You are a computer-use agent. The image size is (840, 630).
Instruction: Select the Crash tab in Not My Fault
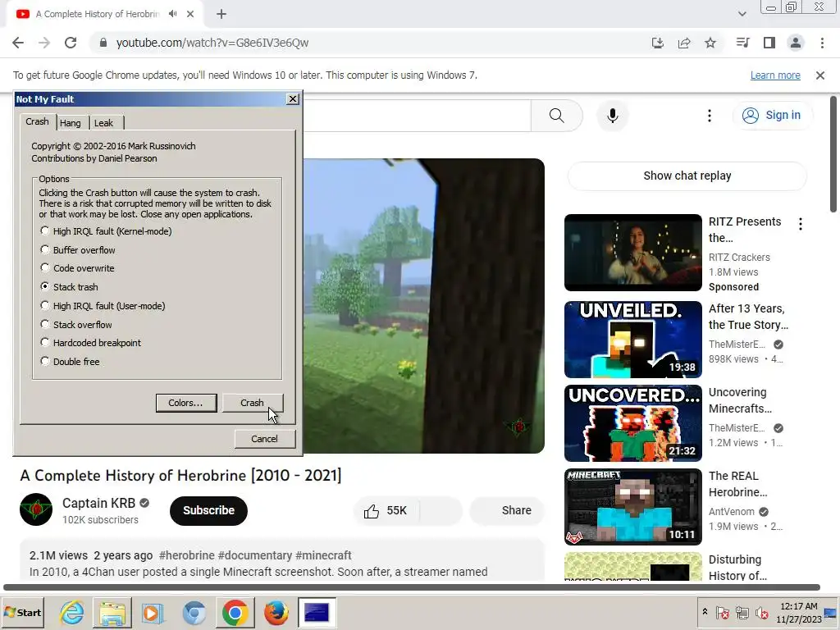click(x=38, y=121)
